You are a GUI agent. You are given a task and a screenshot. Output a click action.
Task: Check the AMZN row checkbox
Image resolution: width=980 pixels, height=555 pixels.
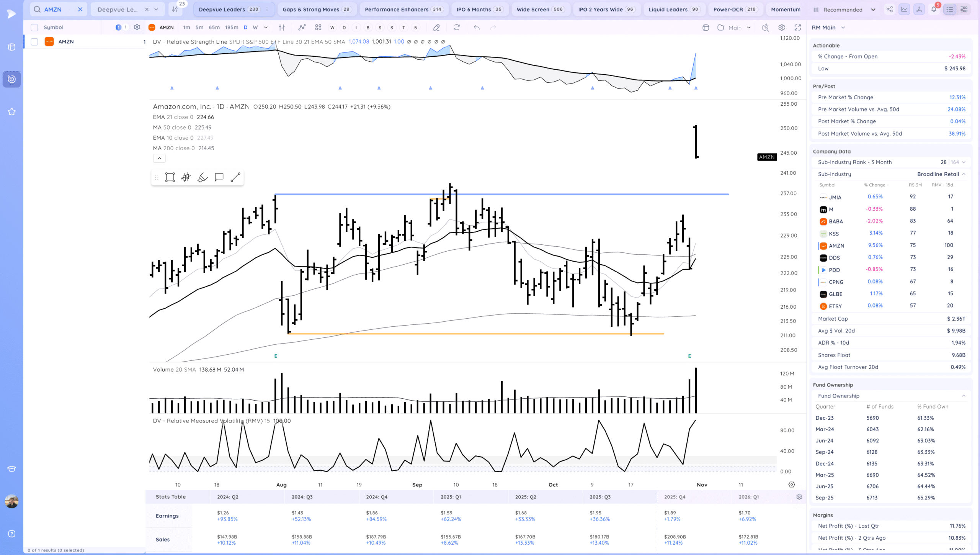pyautogui.click(x=34, y=42)
